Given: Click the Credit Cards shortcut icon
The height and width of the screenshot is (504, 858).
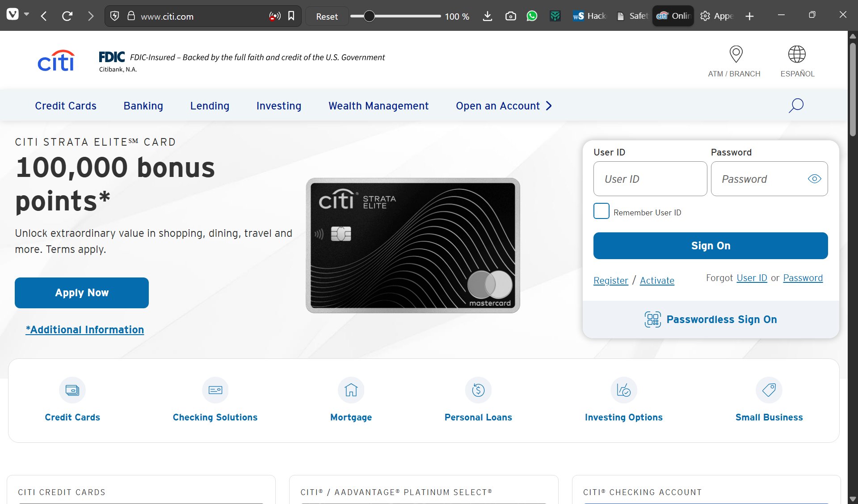Looking at the screenshot, I should pyautogui.click(x=72, y=390).
